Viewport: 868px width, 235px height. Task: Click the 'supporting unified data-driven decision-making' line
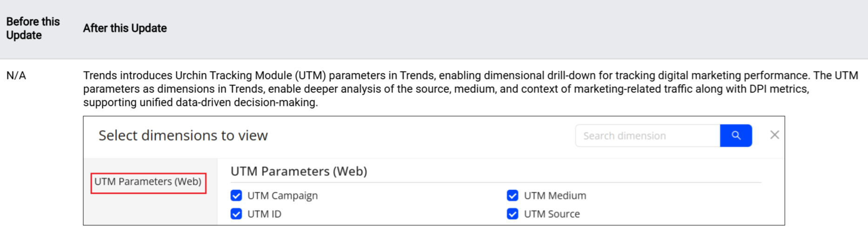click(200, 103)
